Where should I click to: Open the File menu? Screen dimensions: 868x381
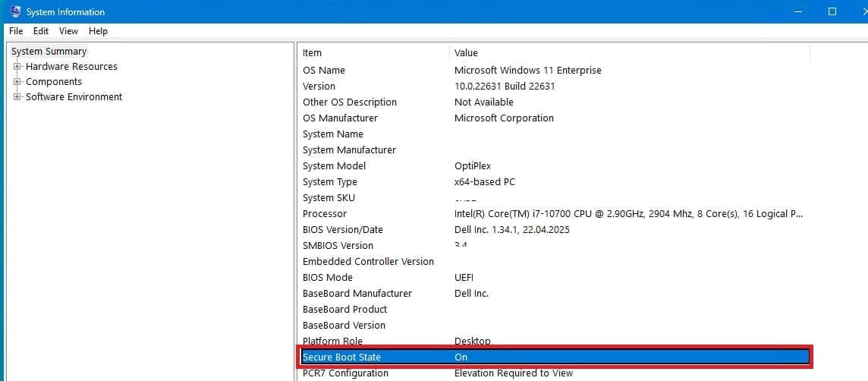point(16,31)
